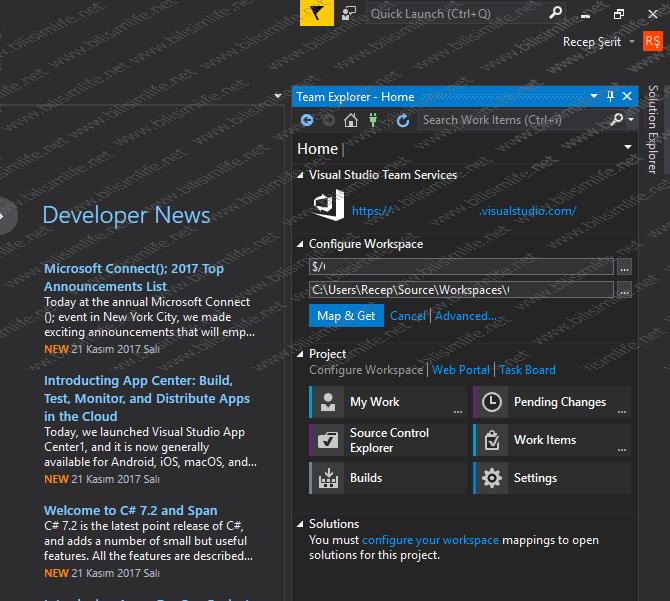Image resolution: width=670 pixels, height=601 pixels.
Task: Open the Search Work Items dropdown arrow
Action: pos(631,120)
